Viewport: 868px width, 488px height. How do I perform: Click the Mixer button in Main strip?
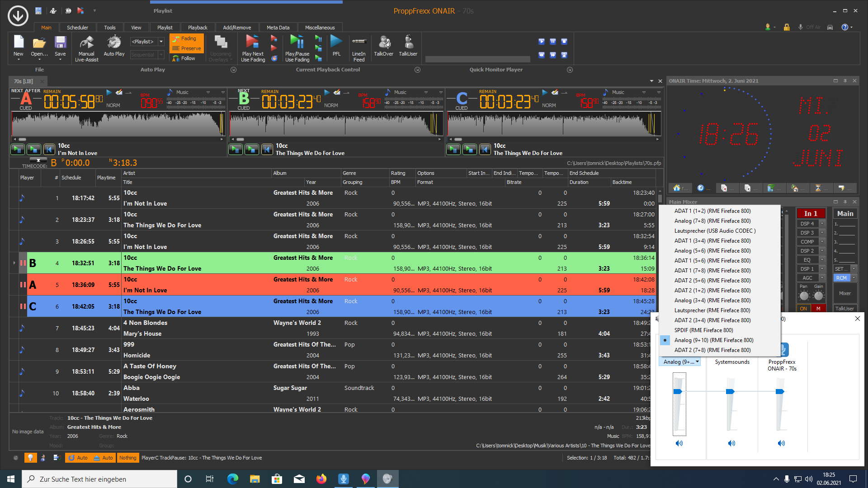[x=845, y=293]
